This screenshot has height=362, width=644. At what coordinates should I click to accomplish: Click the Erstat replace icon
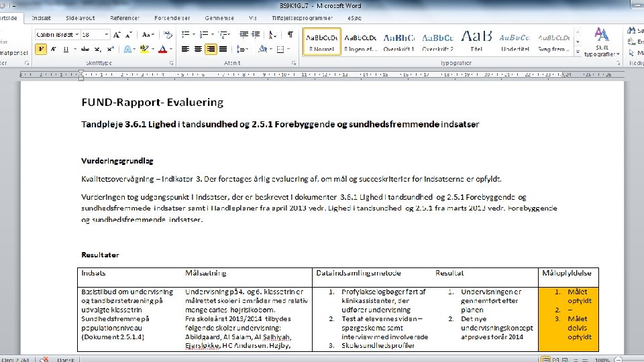pos(631,42)
